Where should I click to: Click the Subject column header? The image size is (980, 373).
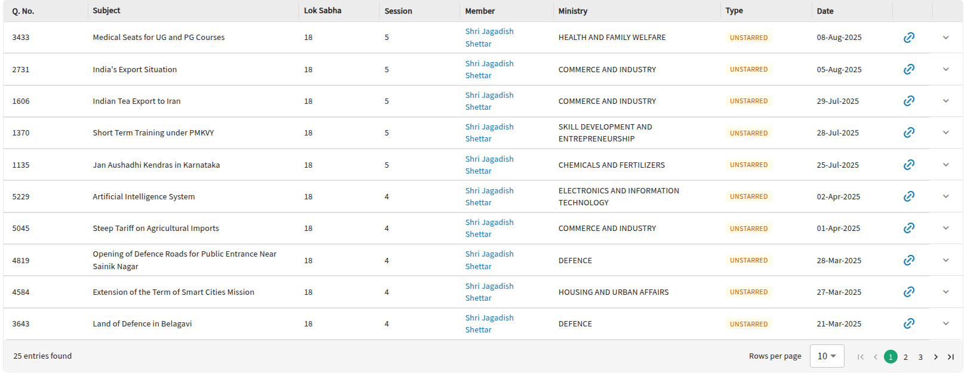tap(106, 11)
